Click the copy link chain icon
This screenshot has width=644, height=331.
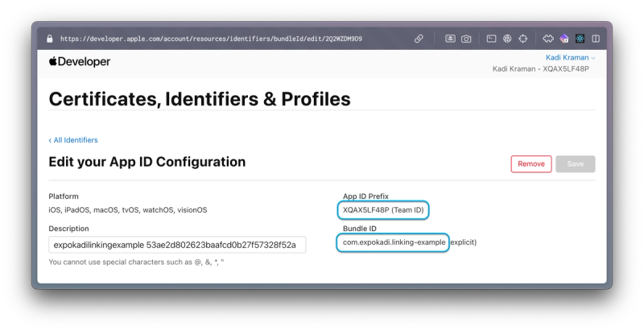tap(419, 39)
